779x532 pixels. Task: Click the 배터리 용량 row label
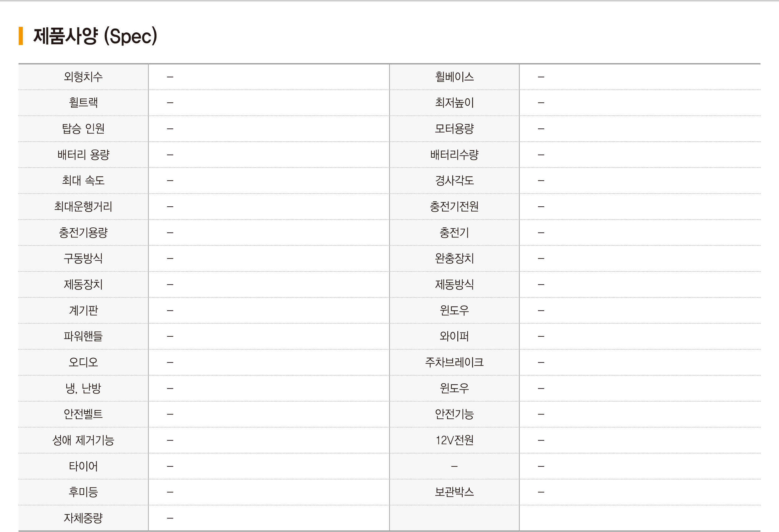(83, 155)
